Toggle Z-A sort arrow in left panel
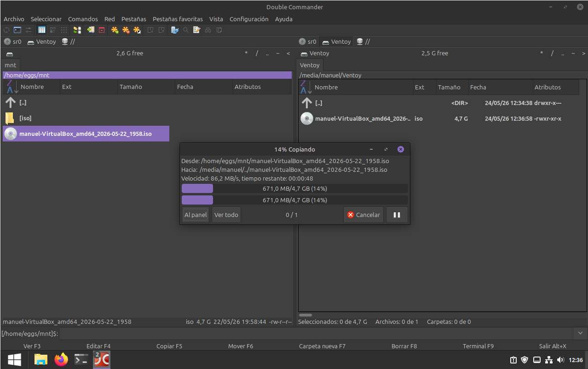588x369 pixels. click(x=12, y=87)
